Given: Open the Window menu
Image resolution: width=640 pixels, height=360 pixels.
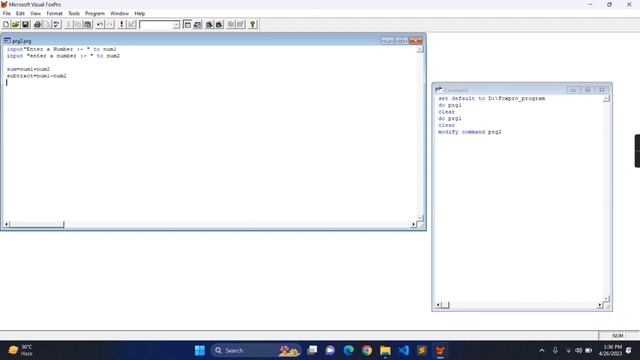Looking at the screenshot, I should pos(119,13).
